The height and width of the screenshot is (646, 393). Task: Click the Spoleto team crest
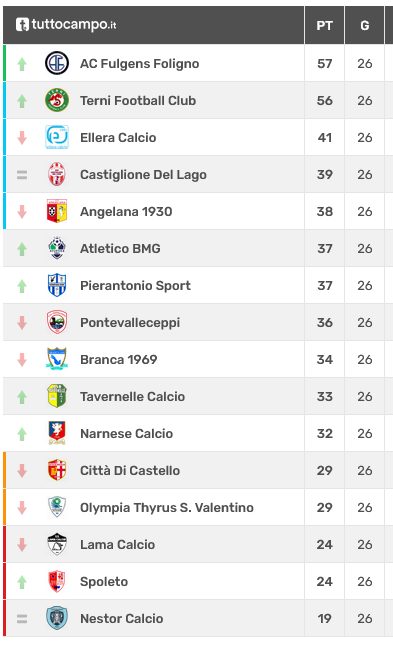pyautogui.click(x=57, y=581)
